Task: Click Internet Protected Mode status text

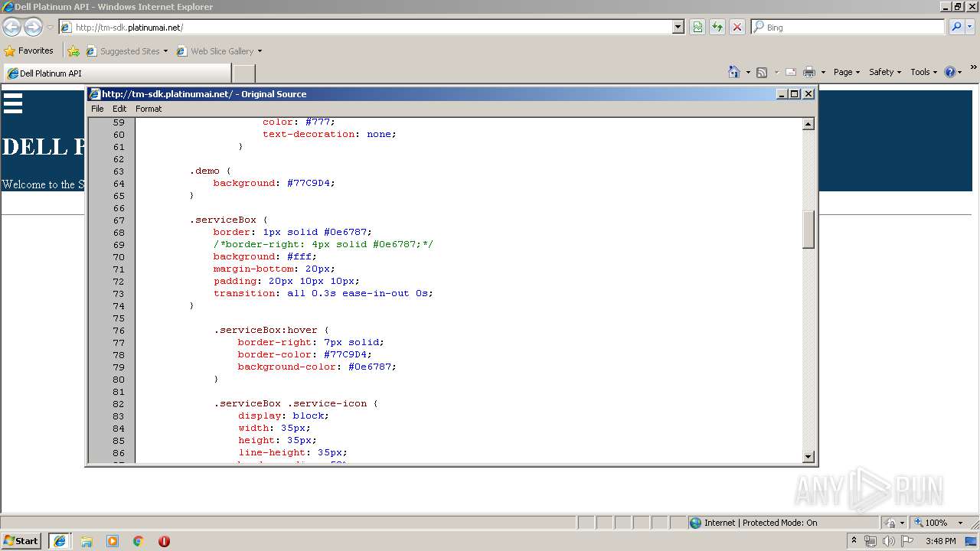Action: pyautogui.click(x=760, y=523)
